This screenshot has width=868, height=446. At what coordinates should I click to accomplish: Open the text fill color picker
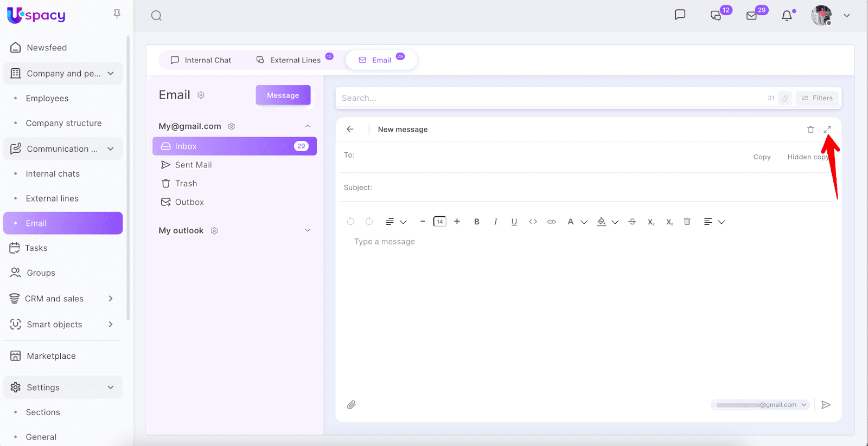[602, 222]
